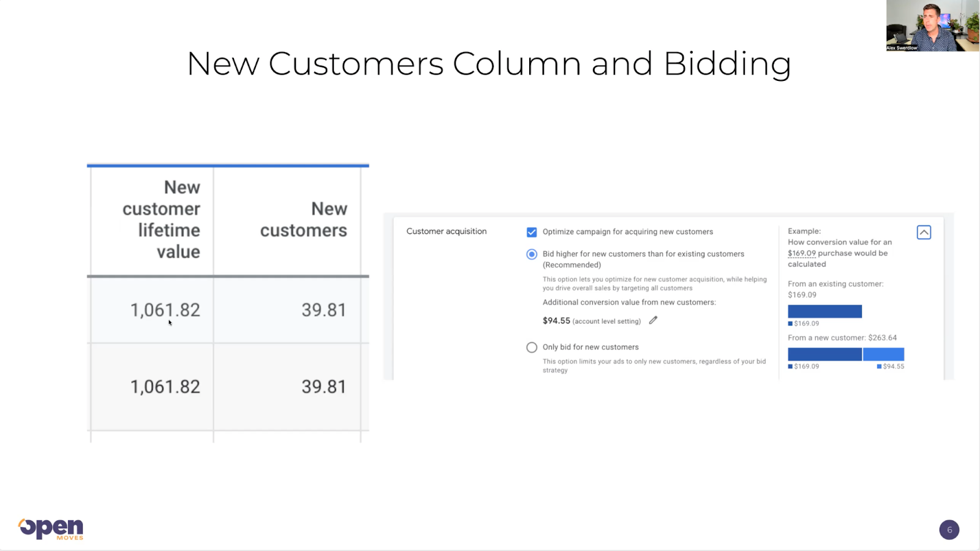The height and width of the screenshot is (551, 980).
Task: Click the light blue $94.55 bar segment
Action: [x=883, y=354]
